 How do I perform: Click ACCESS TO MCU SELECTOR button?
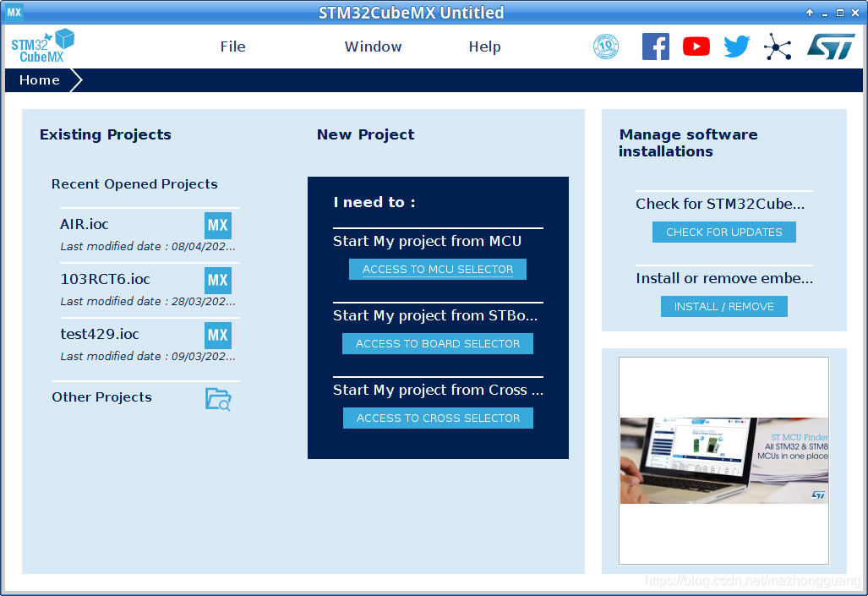pos(437,269)
